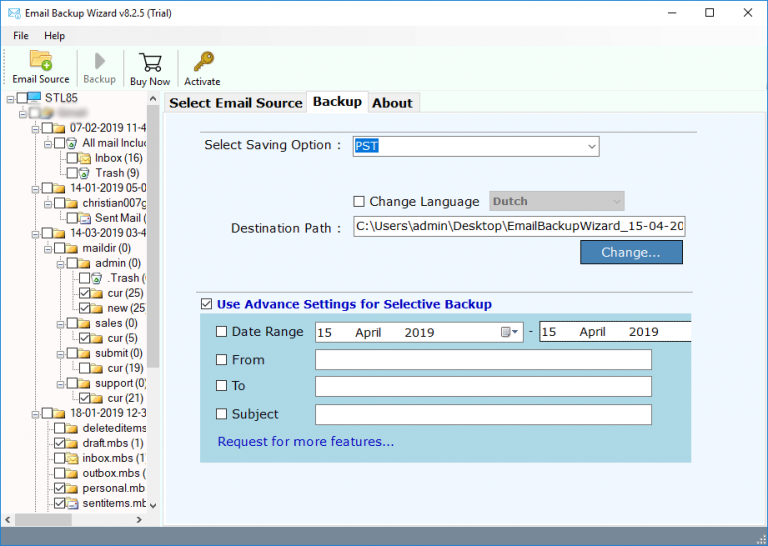Select the Trash (9) folder icon
The image size is (768, 546).
pos(86,173)
